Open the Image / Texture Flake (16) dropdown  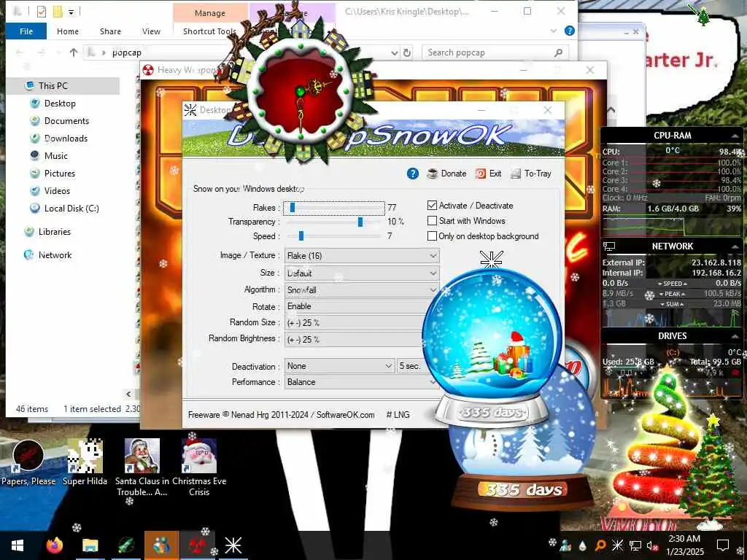coord(362,256)
